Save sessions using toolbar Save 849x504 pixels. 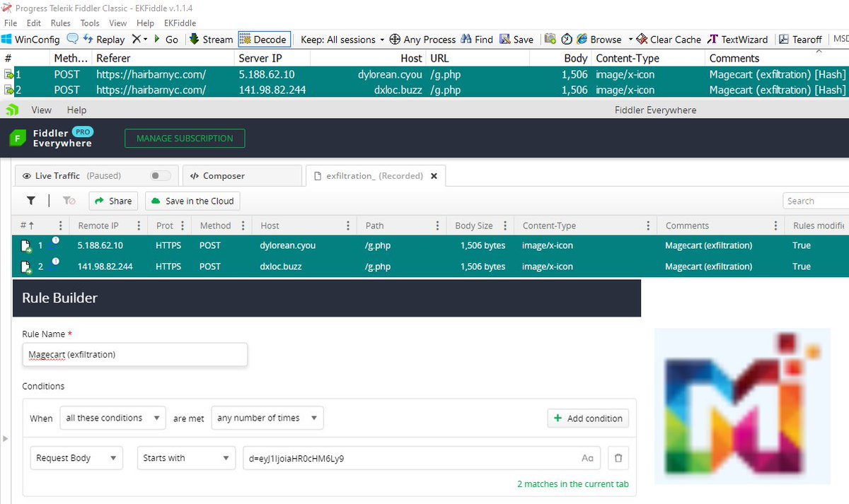516,40
